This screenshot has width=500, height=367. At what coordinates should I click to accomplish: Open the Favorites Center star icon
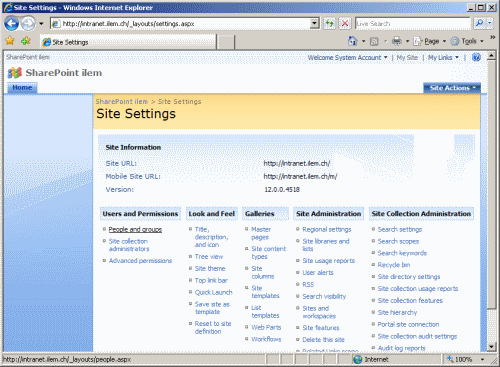(10, 41)
